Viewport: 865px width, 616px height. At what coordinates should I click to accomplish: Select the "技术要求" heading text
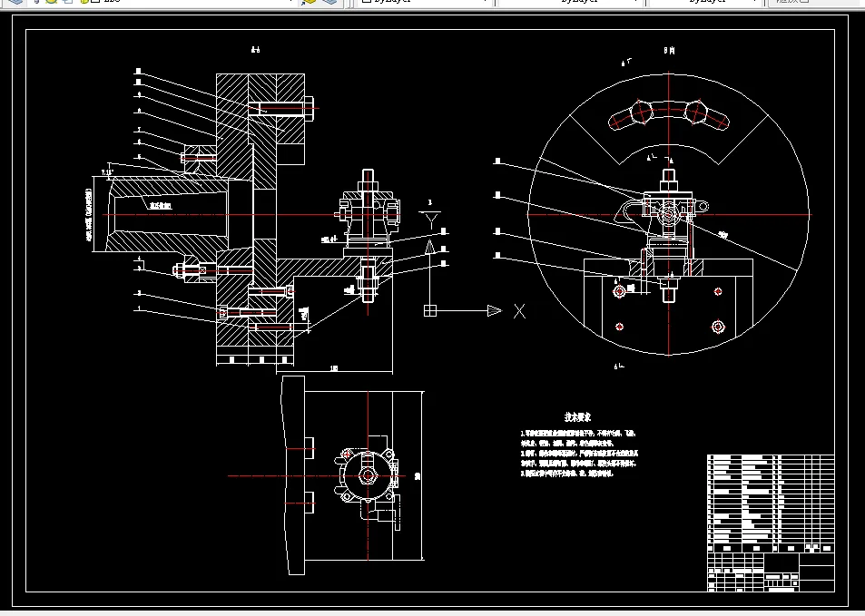point(577,417)
